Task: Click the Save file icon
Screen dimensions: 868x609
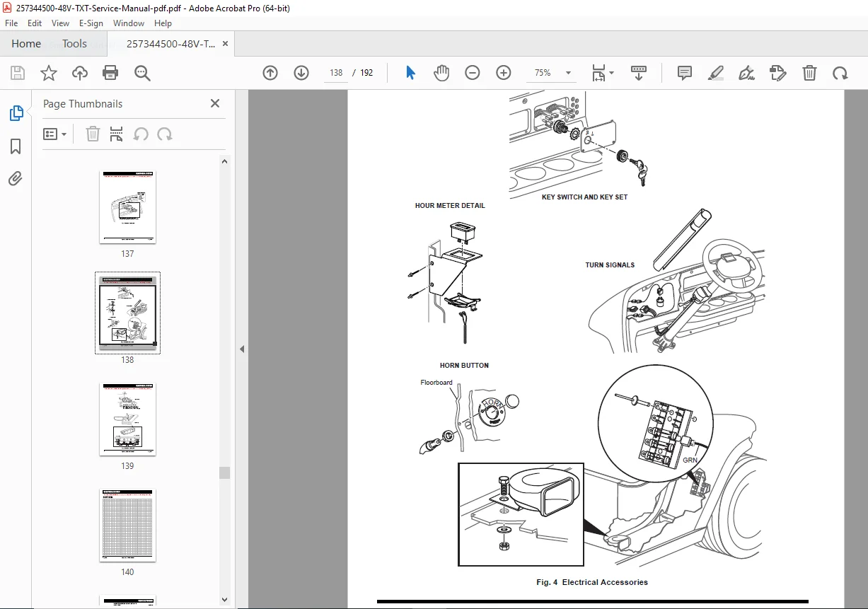Action: 18,73
